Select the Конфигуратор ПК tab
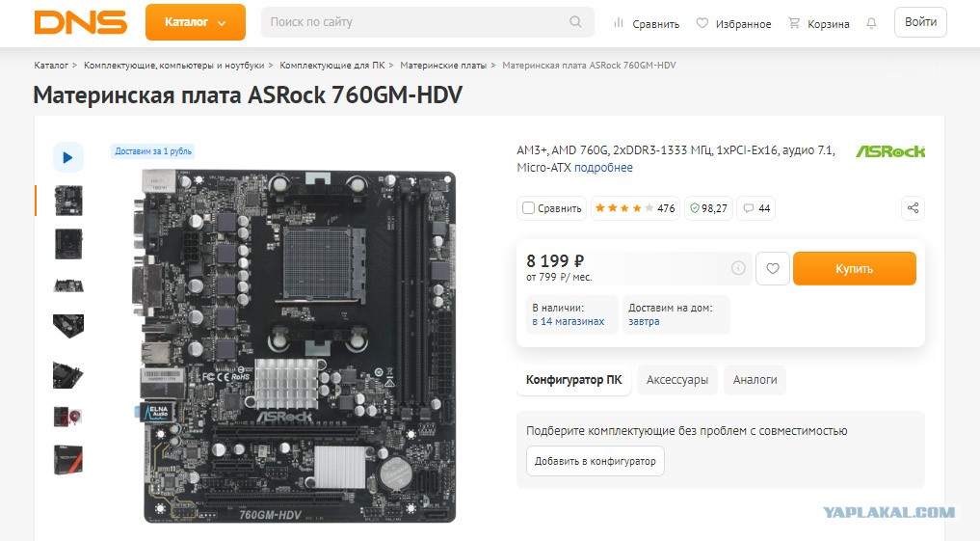 pyautogui.click(x=573, y=380)
